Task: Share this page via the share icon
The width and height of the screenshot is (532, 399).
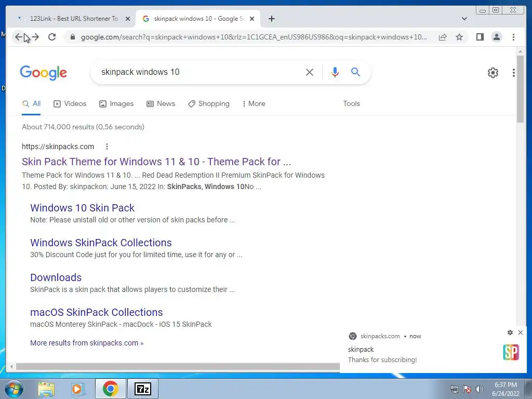Action: pyautogui.click(x=443, y=37)
